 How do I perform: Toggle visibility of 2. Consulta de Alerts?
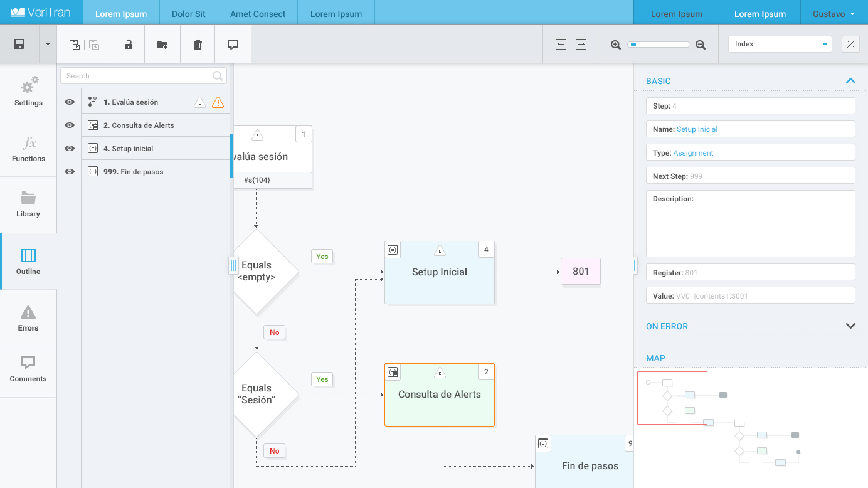(70, 125)
